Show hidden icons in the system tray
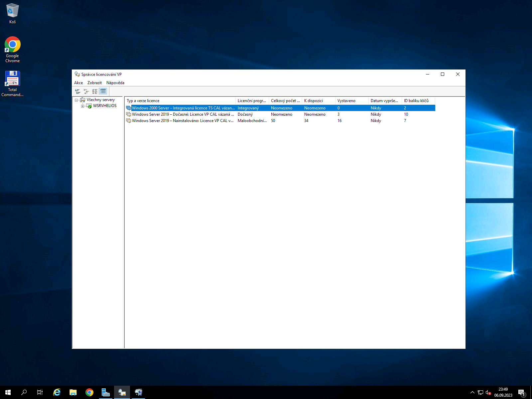Viewport: 532px width, 399px height. pos(472,392)
